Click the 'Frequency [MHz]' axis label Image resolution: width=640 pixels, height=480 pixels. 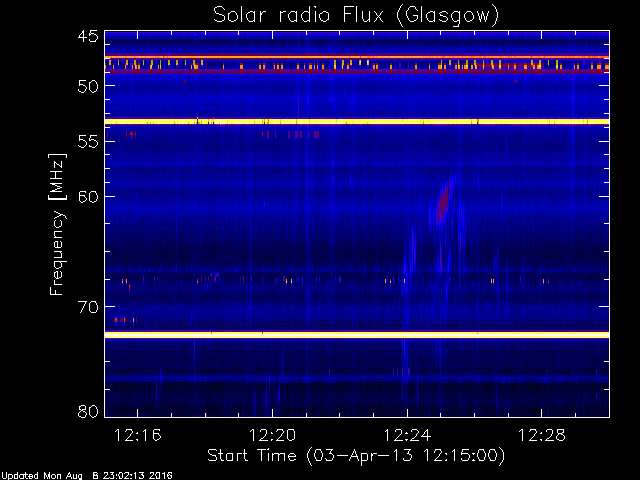[x=57, y=224]
